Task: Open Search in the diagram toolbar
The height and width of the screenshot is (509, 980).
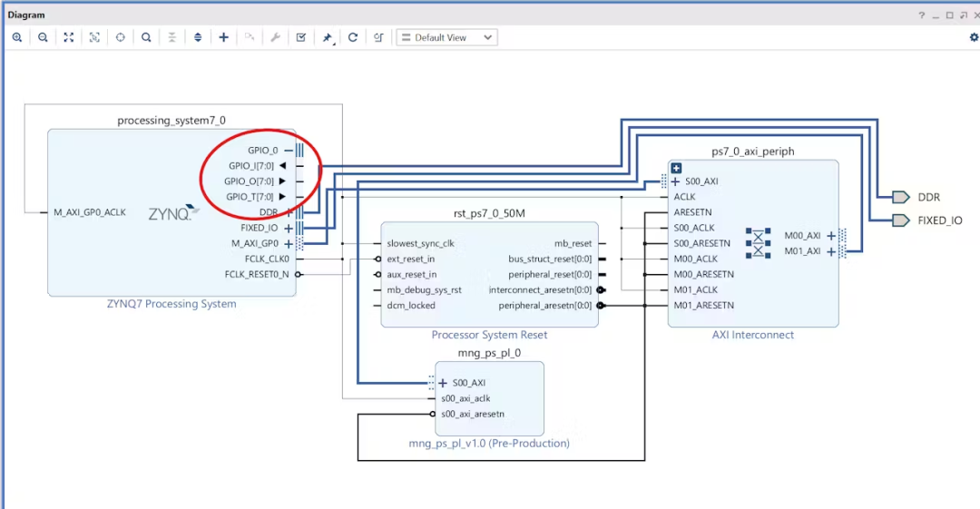Action: pos(146,37)
